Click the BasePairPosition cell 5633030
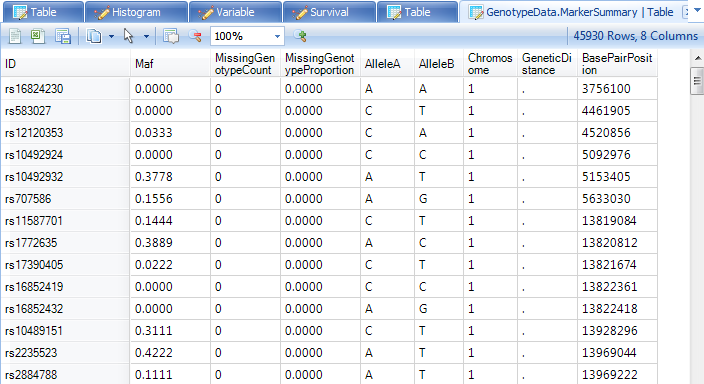This screenshot has width=704, height=384. [x=617, y=199]
